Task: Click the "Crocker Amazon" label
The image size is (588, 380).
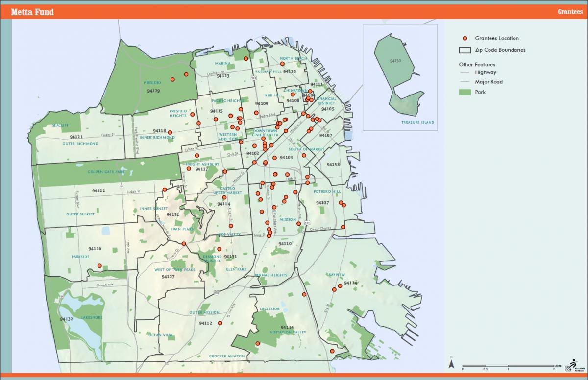Action: (x=226, y=356)
